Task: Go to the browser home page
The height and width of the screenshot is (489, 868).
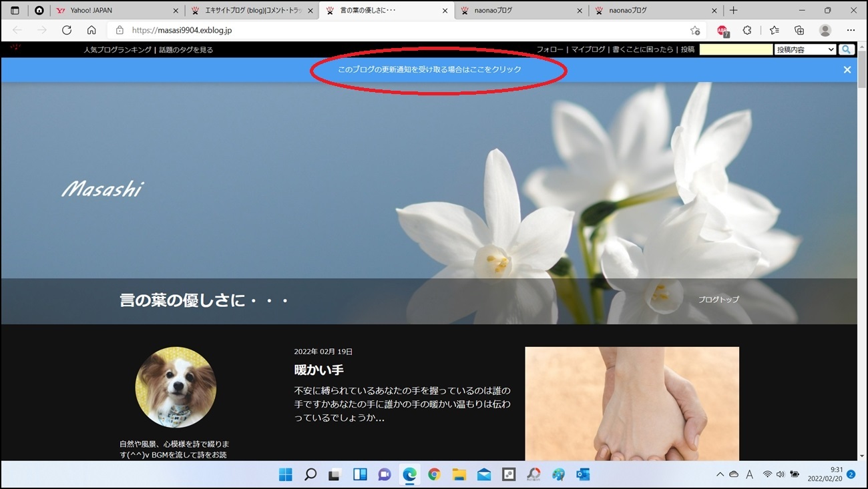Action: click(91, 30)
